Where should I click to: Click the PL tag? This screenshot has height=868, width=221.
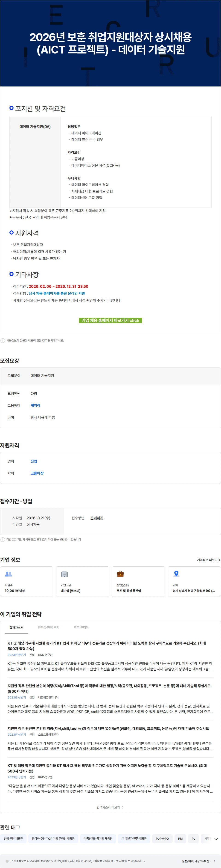pos(193,838)
